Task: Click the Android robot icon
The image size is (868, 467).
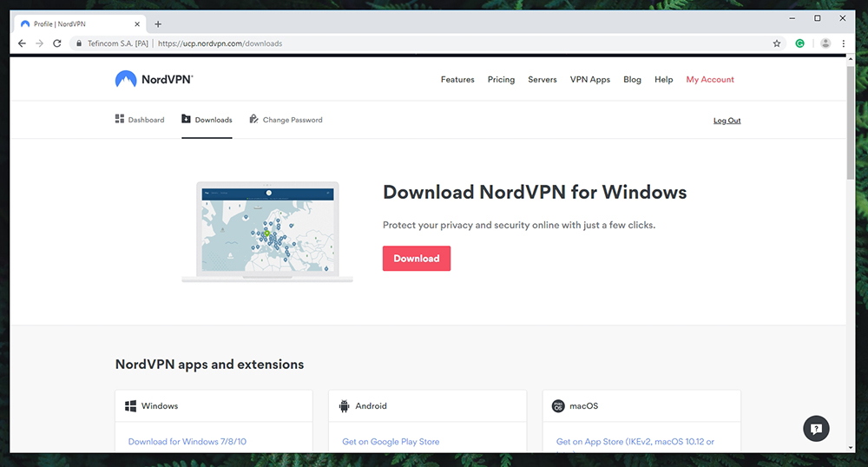Action: point(344,406)
